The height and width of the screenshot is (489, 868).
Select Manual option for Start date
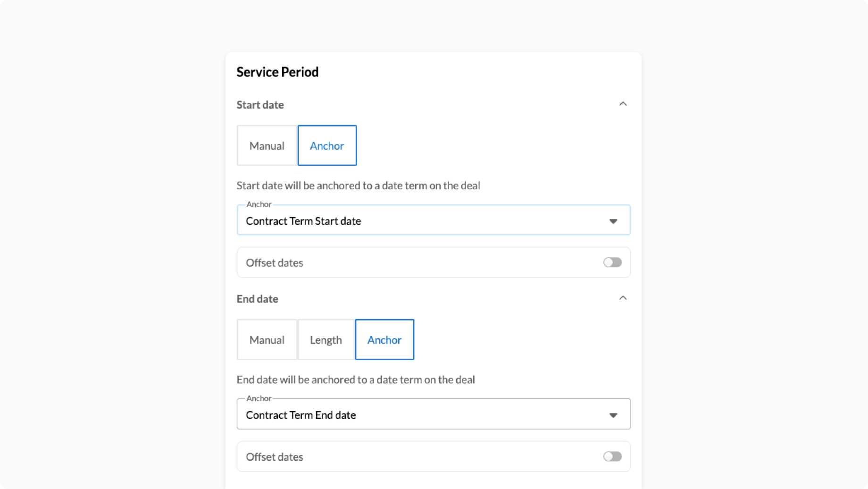coord(267,146)
